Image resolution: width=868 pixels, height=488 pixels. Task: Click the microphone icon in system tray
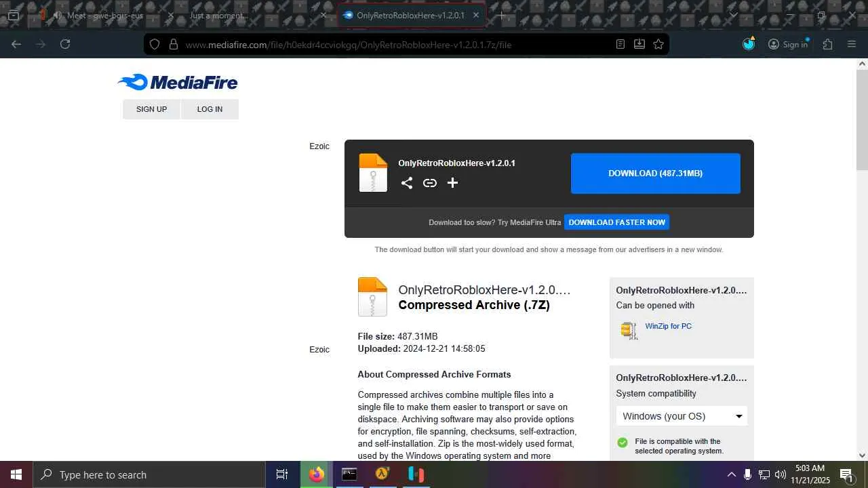point(747,474)
